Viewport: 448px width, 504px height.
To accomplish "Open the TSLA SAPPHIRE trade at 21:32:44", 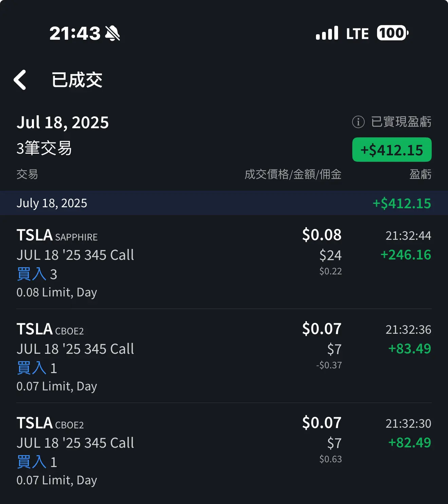I will pos(224,262).
